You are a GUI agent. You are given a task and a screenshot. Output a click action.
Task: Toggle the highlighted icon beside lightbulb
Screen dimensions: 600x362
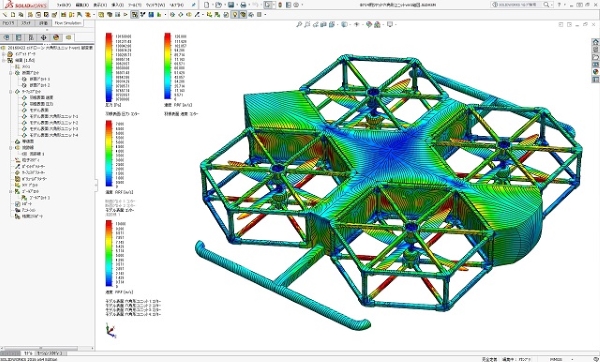click(242, 15)
